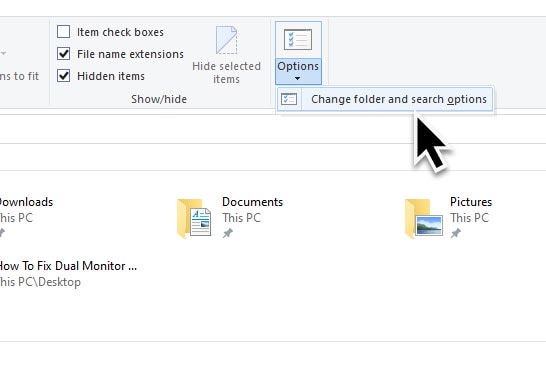The image size is (546, 366).
Task: Click This PC\Desktop path text
Action: click(x=40, y=282)
